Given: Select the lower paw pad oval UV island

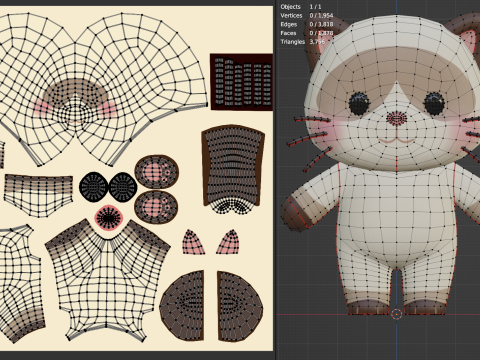Looking at the screenshot, I should pyautogui.click(x=156, y=207).
